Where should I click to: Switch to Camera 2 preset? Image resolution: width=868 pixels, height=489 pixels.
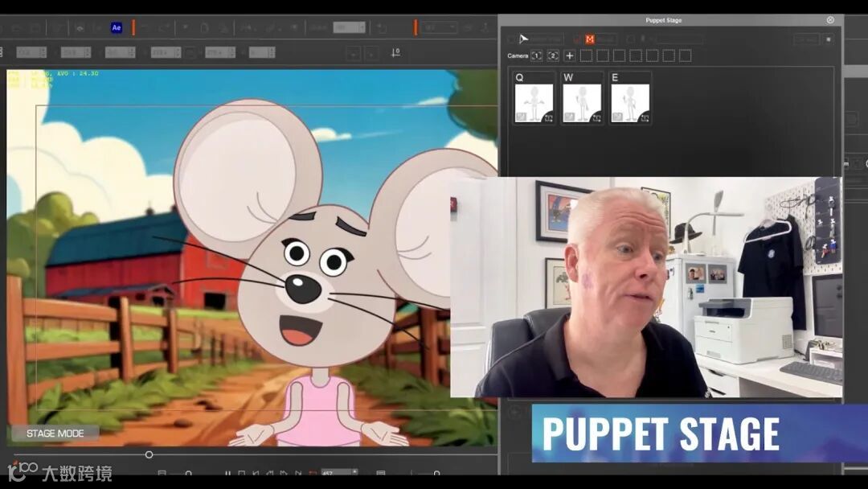point(553,56)
